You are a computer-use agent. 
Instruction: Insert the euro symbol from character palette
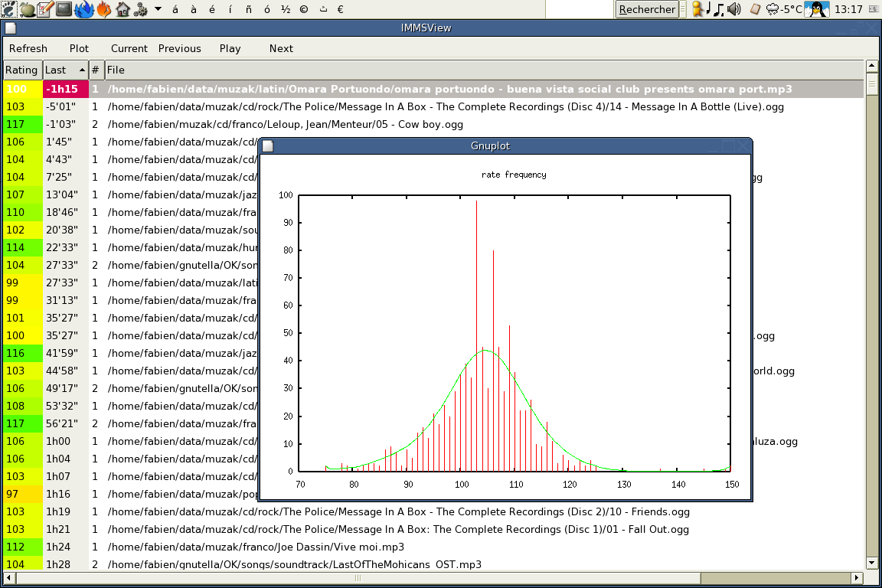(340, 9)
